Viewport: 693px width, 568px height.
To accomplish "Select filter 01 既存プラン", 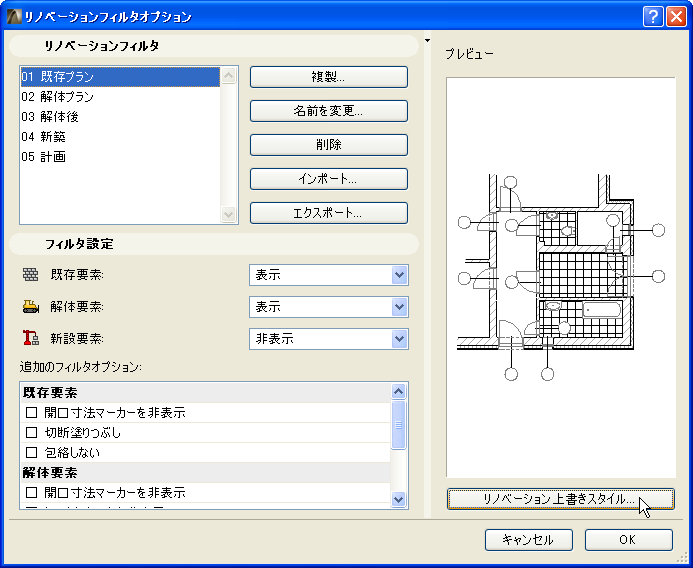I will tap(120, 77).
